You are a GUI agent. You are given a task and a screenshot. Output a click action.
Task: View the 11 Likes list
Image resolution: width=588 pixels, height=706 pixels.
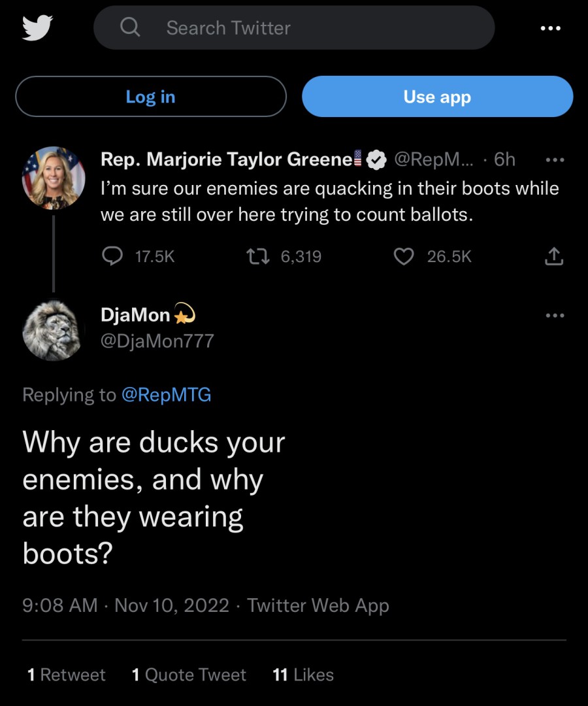click(x=303, y=675)
